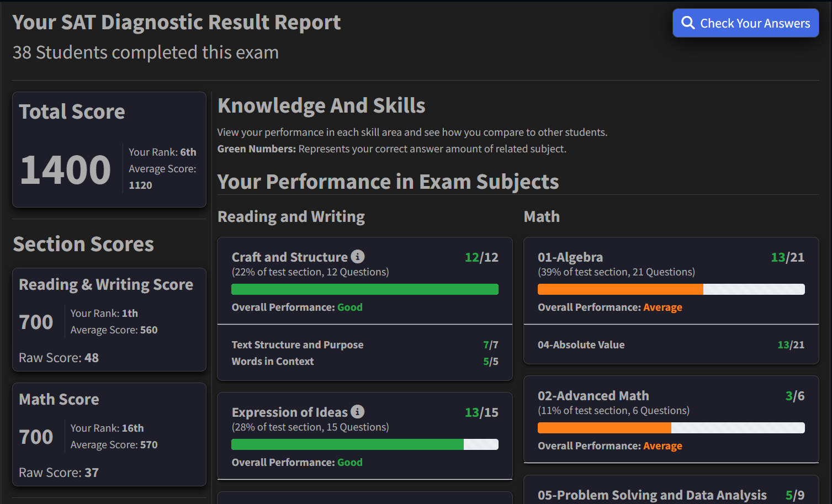The height and width of the screenshot is (504, 832).
Task: Click the Craft and Structure green progress bar
Action: [364, 289]
